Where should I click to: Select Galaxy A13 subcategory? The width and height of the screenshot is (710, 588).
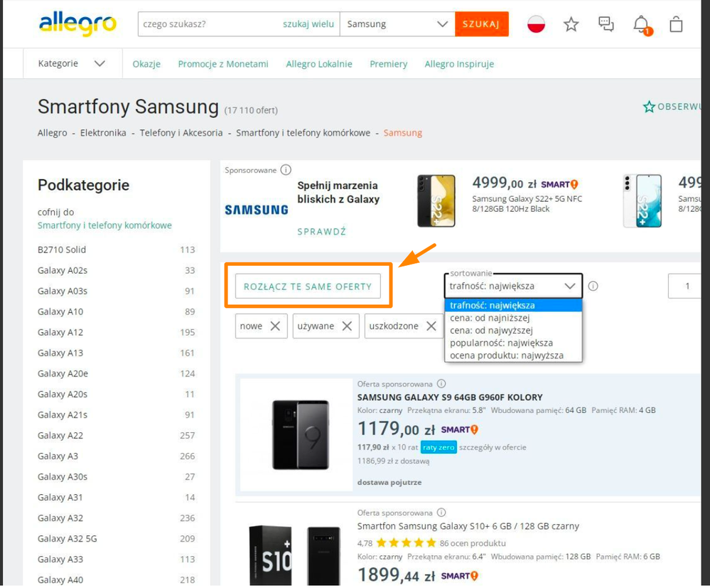click(60, 353)
